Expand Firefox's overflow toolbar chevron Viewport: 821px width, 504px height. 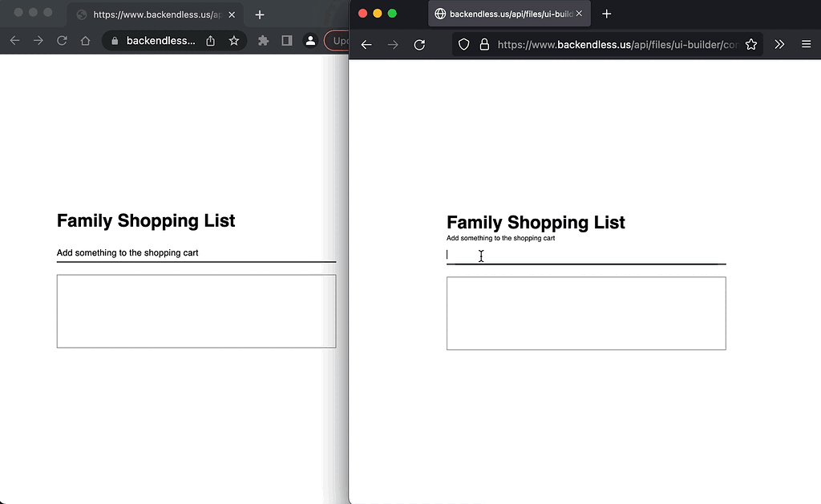(779, 44)
